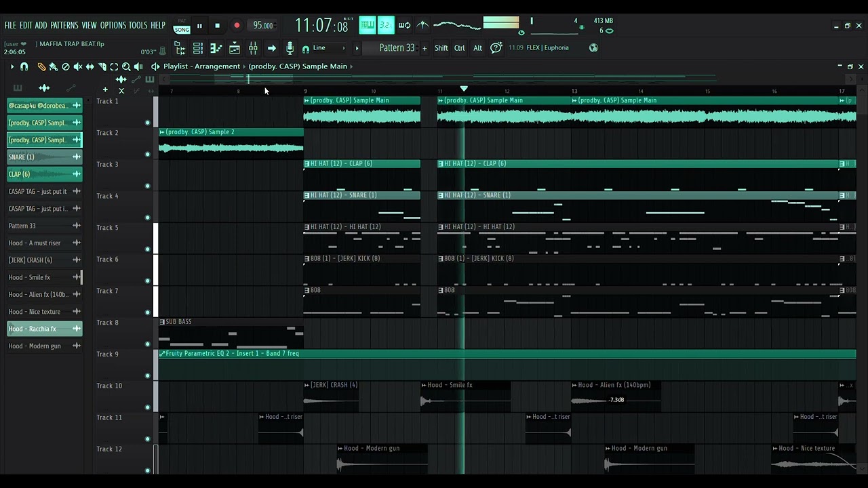Show automation clips filter in picker
Image resolution: width=868 pixels, height=488 pixels.
tap(71, 88)
